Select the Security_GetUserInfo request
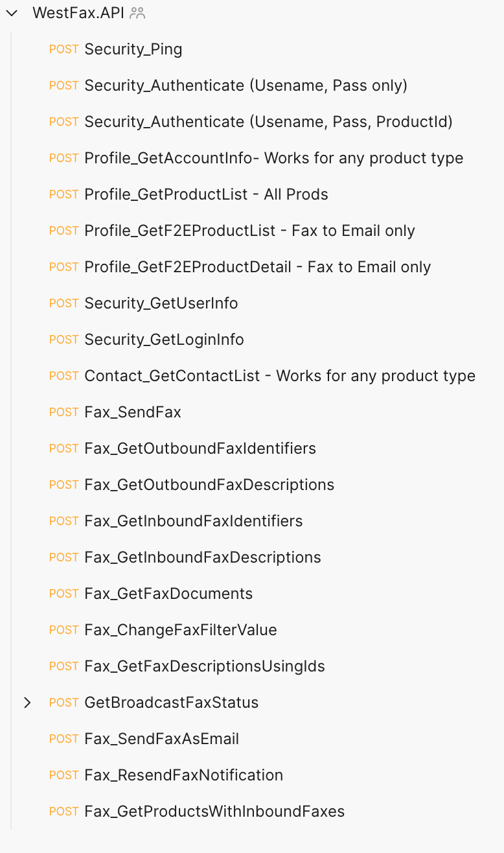504x853 pixels. point(161,303)
